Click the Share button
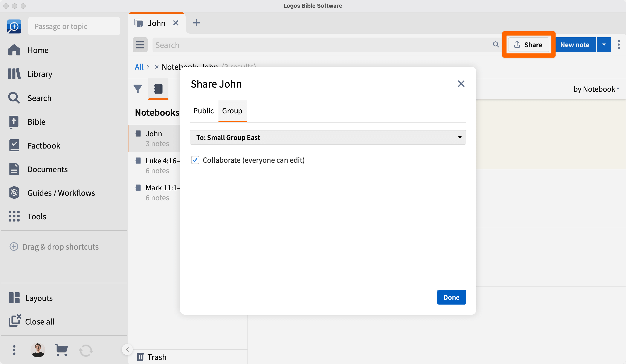The height and width of the screenshot is (364, 626). pyautogui.click(x=528, y=45)
